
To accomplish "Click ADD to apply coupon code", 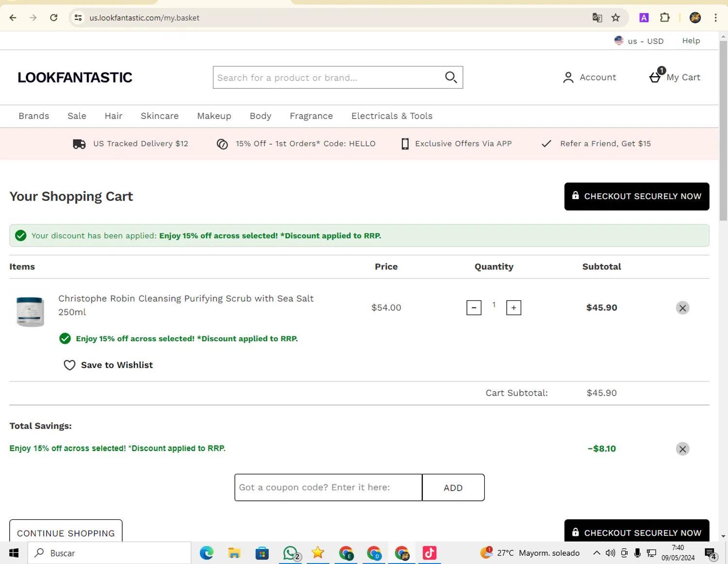I will pos(453,488).
